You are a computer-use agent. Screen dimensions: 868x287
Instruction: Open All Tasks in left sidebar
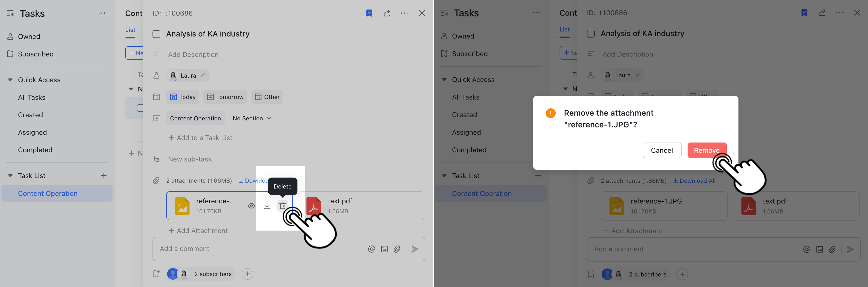pyautogui.click(x=32, y=98)
